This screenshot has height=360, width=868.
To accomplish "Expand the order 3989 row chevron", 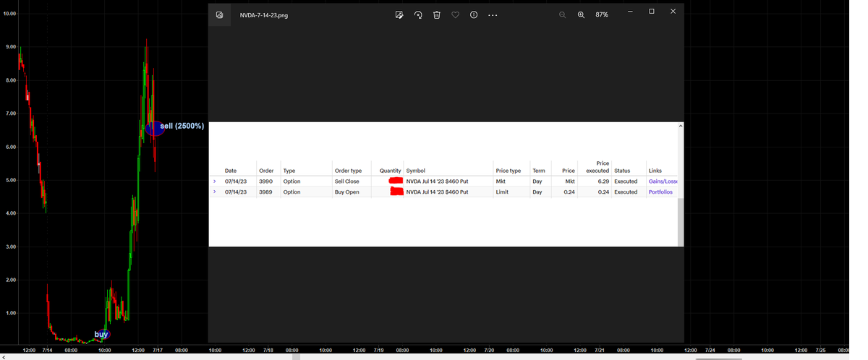I will point(214,192).
